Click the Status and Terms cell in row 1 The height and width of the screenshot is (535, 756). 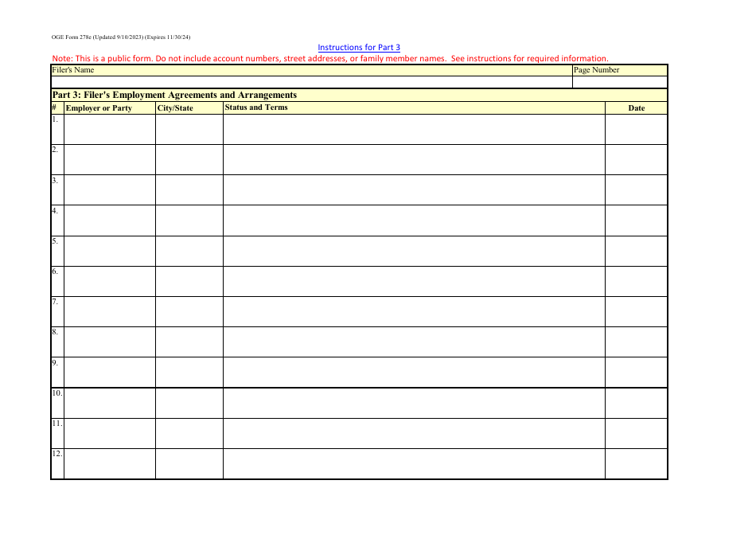414,127
